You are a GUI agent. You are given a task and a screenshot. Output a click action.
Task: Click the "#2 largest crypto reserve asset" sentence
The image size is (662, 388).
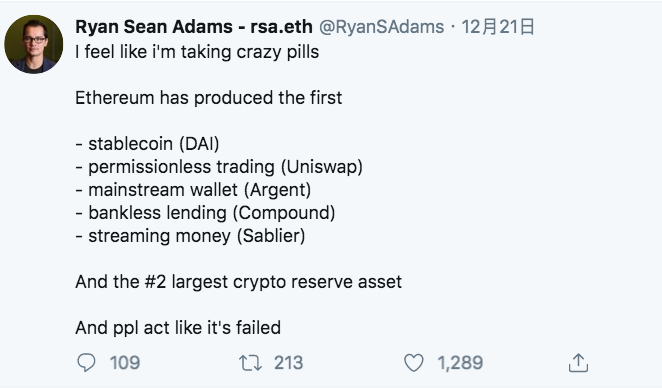[239, 282]
